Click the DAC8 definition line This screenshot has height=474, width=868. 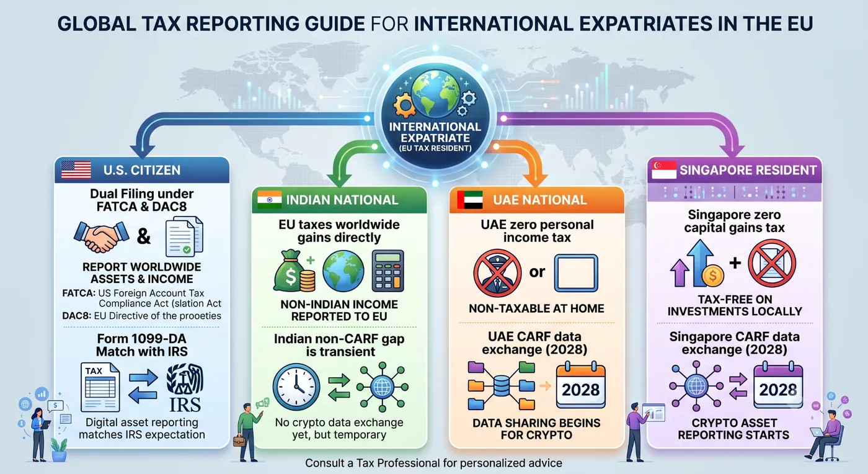(142, 315)
